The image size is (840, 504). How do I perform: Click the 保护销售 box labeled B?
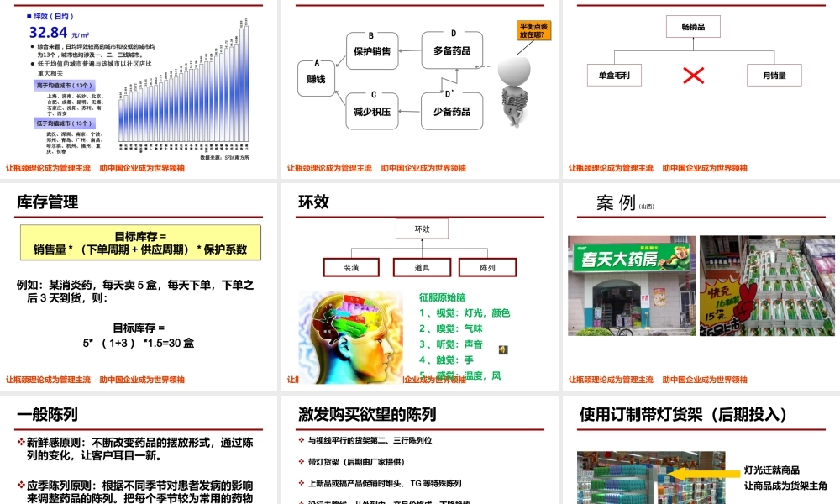pyautogui.click(x=372, y=51)
